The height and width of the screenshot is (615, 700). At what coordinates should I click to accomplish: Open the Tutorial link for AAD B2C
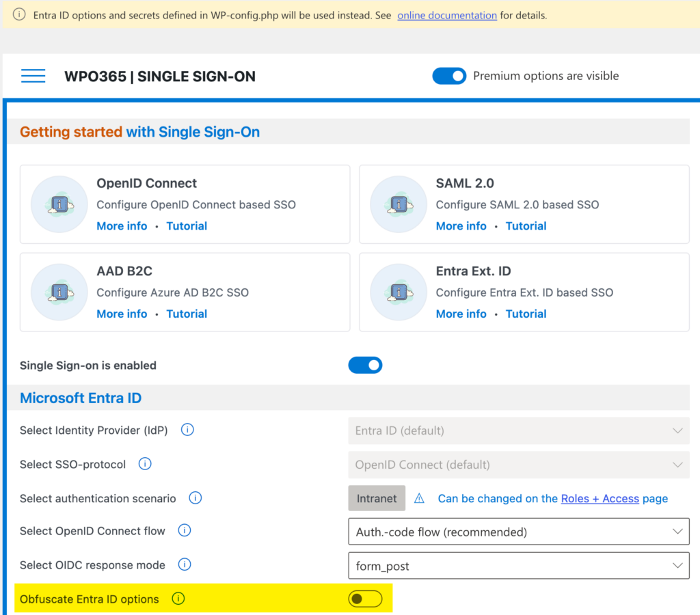tap(187, 314)
